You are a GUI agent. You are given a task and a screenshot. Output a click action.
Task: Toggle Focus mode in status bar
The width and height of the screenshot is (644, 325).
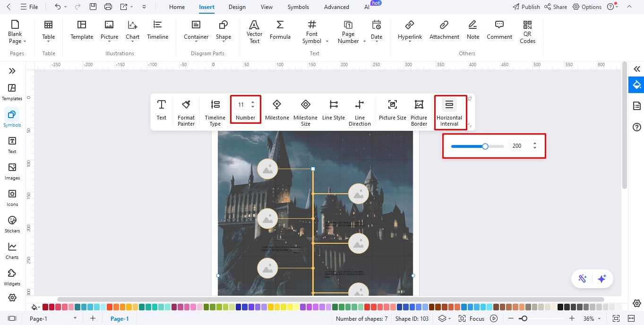coord(472,318)
